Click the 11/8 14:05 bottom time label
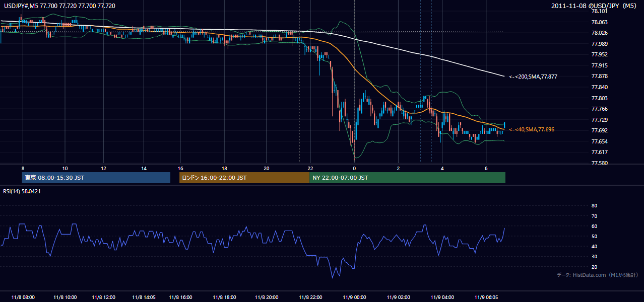644x302 pixels. tap(144, 297)
